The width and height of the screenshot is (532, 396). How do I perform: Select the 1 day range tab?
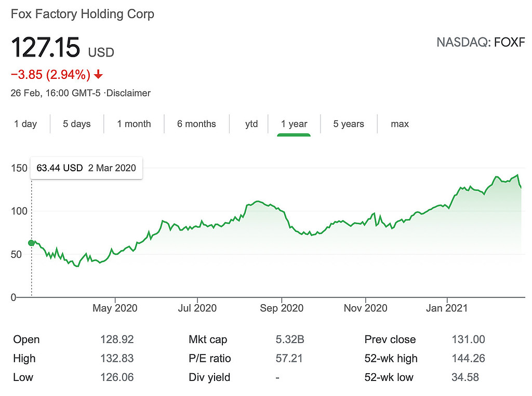point(25,124)
